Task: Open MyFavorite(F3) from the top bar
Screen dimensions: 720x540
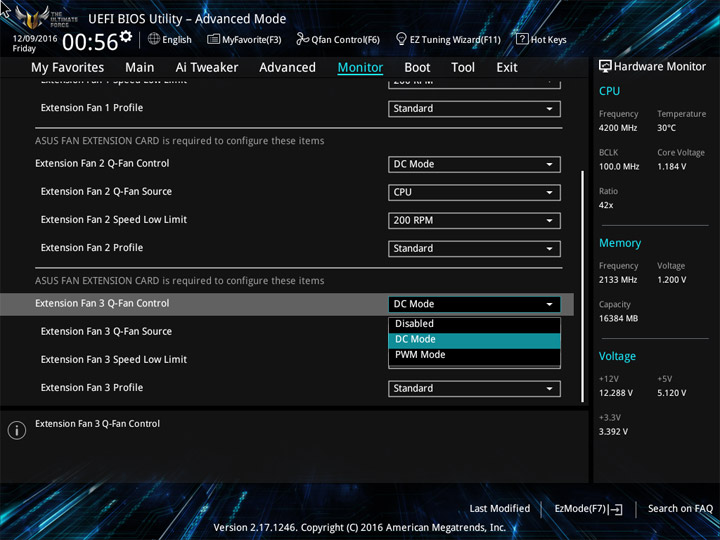Action: (244, 39)
